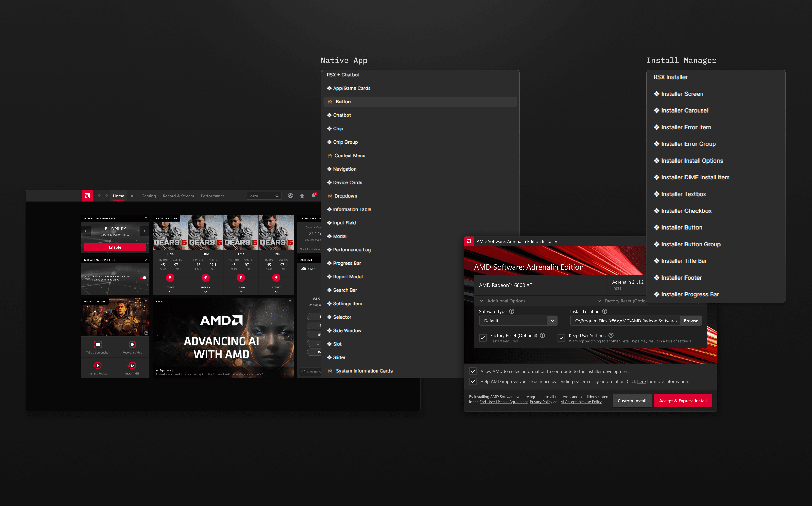Click the red AMD logo home icon
The image size is (812, 506).
87,196
